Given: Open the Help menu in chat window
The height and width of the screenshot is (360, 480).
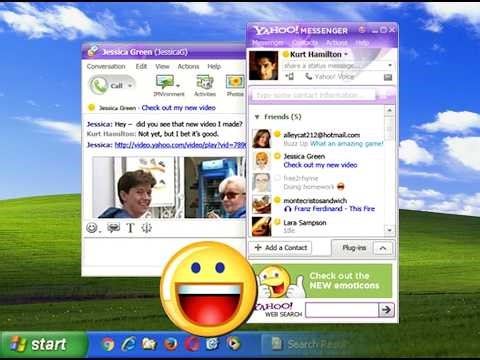Looking at the screenshot, I should pos(214,66).
